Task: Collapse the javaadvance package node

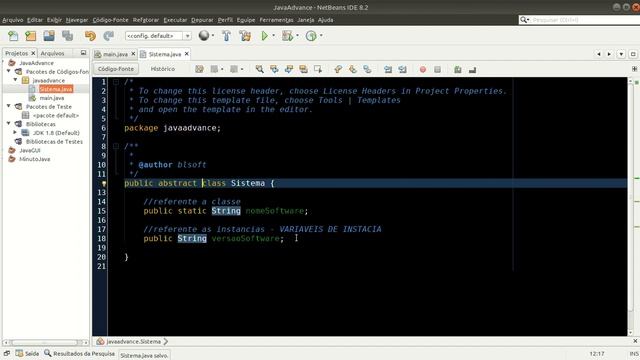Action: [16, 80]
